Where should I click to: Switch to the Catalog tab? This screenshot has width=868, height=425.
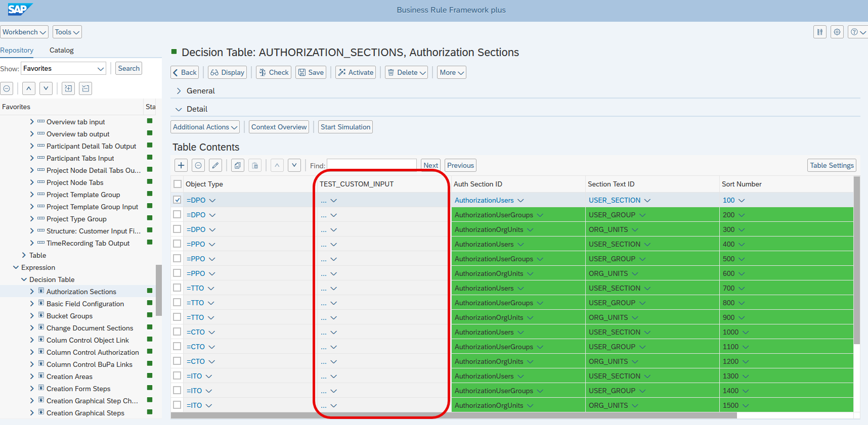[x=62, y=50]
